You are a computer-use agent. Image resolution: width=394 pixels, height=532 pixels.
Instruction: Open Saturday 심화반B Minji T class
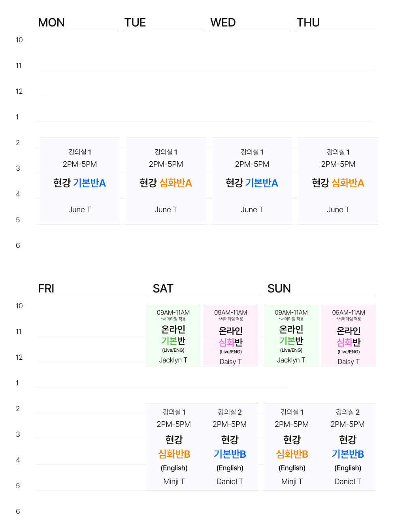click(174, 447)
